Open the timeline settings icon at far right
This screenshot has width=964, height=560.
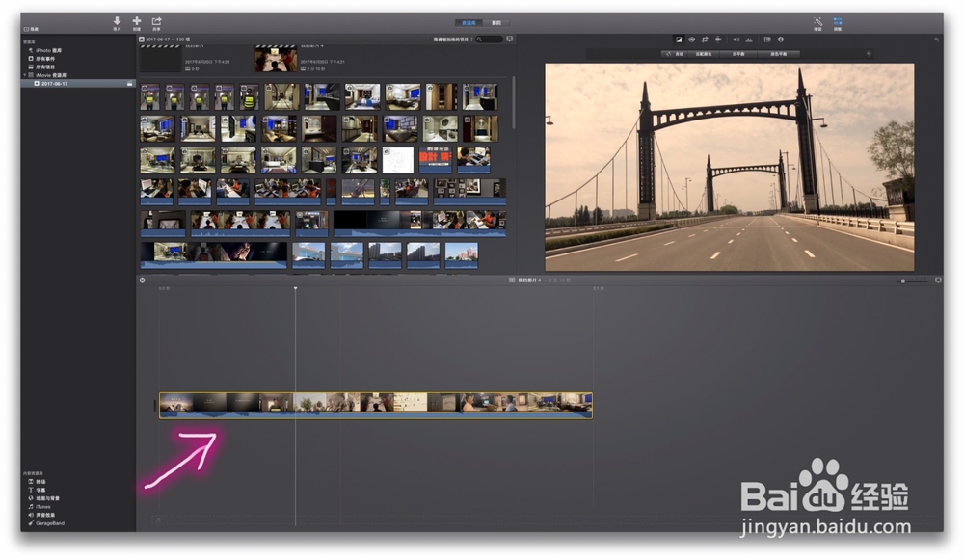[938, 280]
